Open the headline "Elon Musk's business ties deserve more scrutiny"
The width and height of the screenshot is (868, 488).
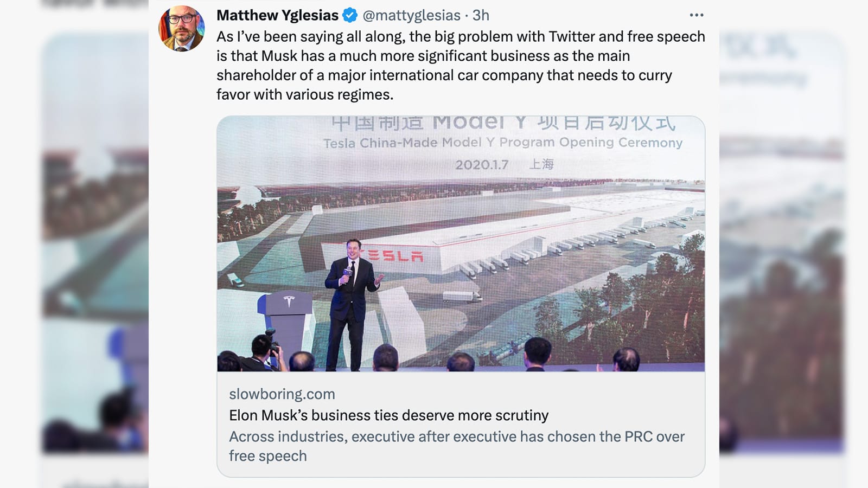[388, 415]
